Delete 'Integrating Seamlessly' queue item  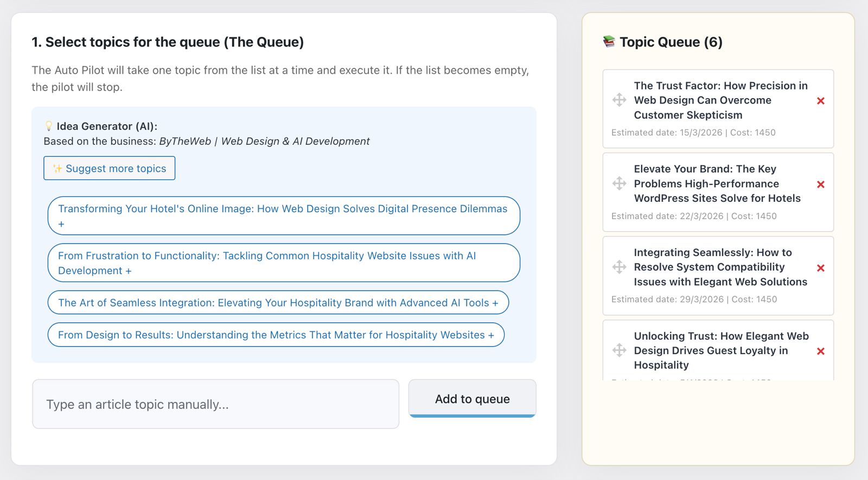coord(821,268)
